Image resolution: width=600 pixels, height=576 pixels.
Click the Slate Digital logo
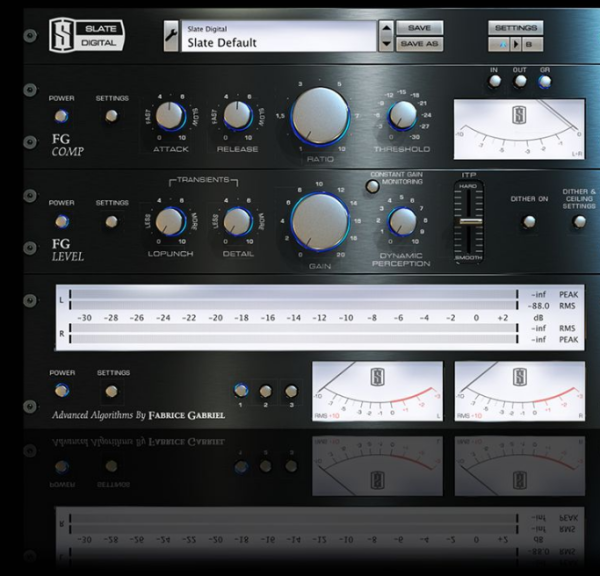(85, 35)
